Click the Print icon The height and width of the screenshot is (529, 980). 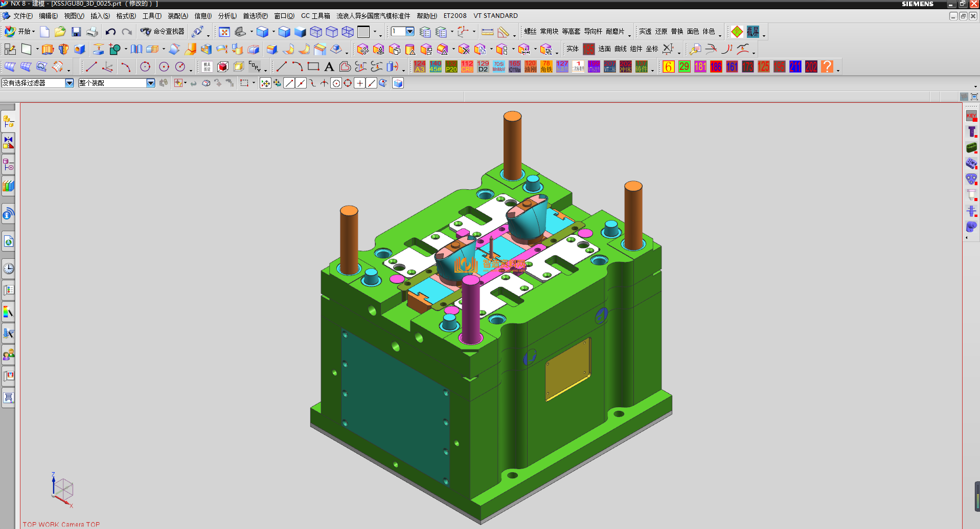[x=93, y=32]
